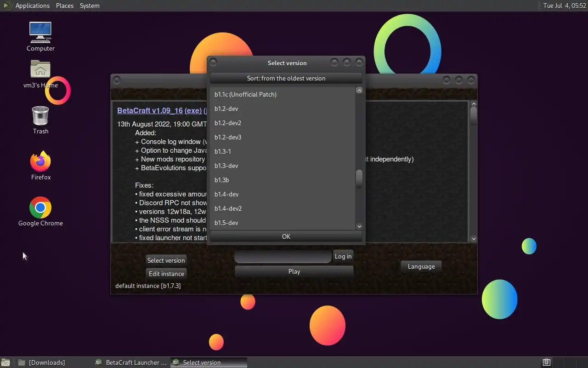Click version list scroll up arrow
588x368 pixels.
359,90
